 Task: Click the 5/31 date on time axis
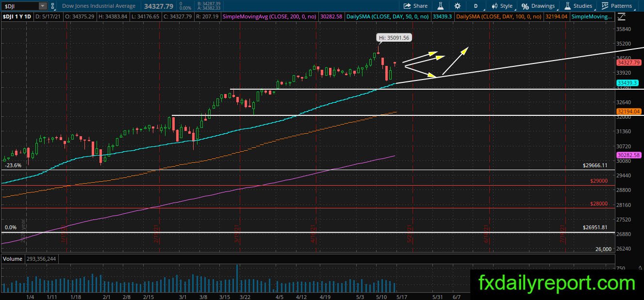pyautogui.click(x=438, y=296)
